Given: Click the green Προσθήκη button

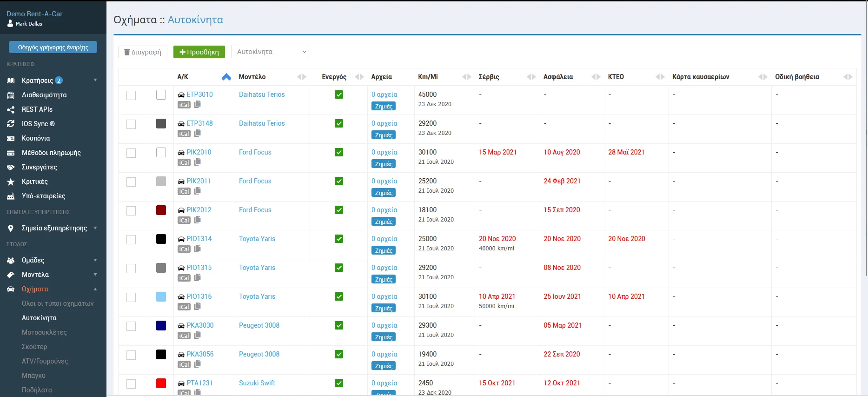Looking at the screenshot, I should (199, 52).
